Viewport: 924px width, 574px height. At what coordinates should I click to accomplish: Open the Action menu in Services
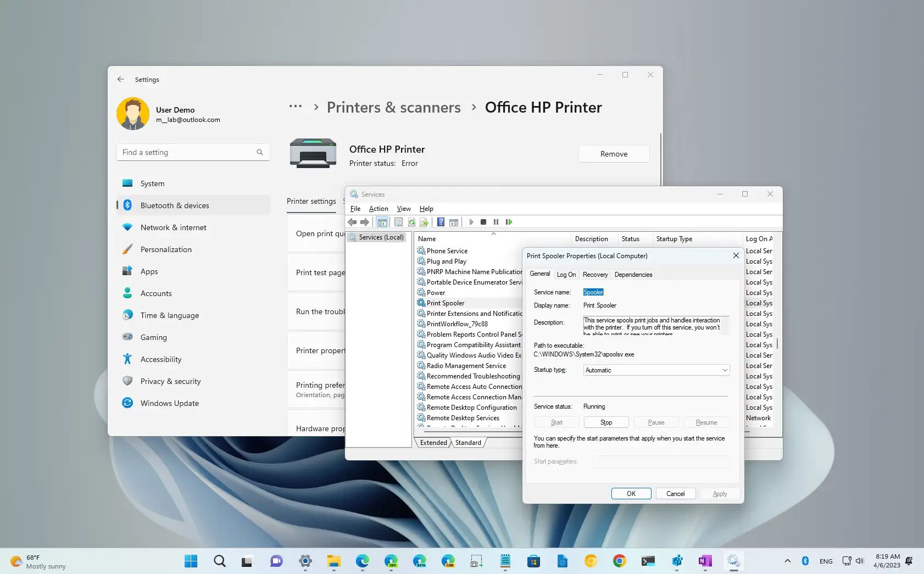(378, 209)
